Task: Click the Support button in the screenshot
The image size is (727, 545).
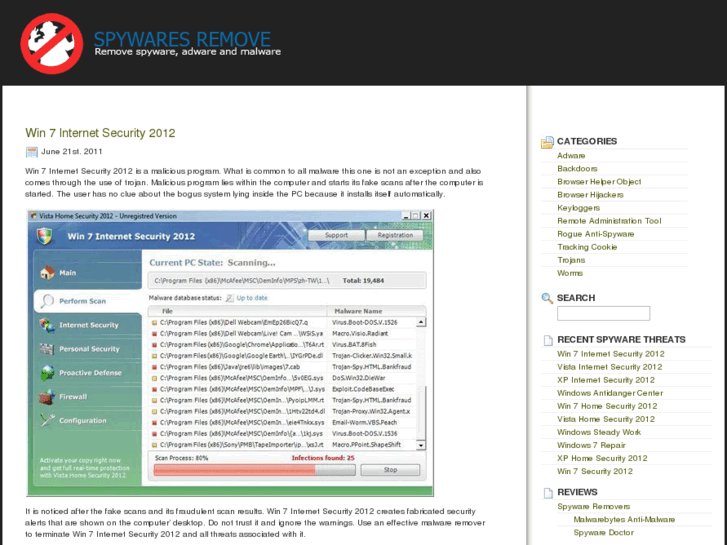Action: click(x=336, y=235)
